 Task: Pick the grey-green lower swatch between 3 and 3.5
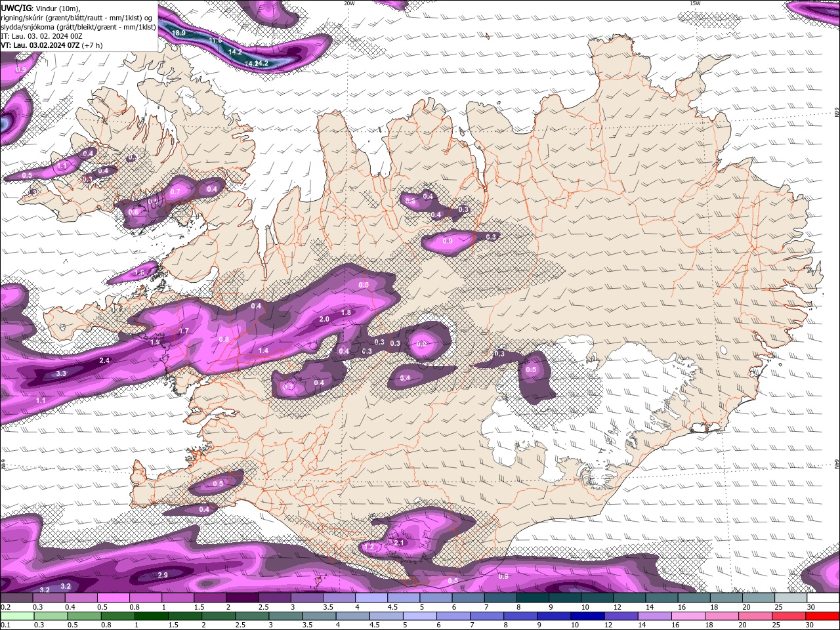click(285, 616)
